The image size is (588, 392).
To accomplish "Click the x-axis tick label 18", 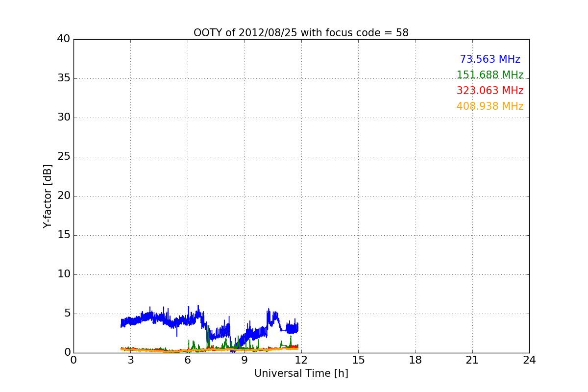I will 416,360.
